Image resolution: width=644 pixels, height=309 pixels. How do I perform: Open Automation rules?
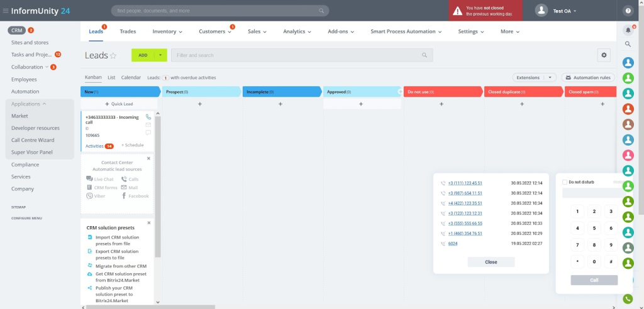(x=588, y=77)
